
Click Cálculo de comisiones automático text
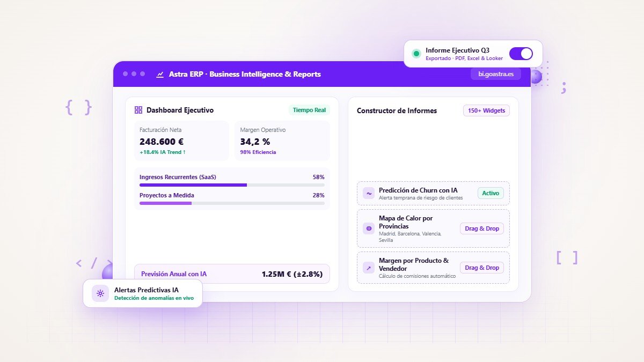tap(417, 276)
